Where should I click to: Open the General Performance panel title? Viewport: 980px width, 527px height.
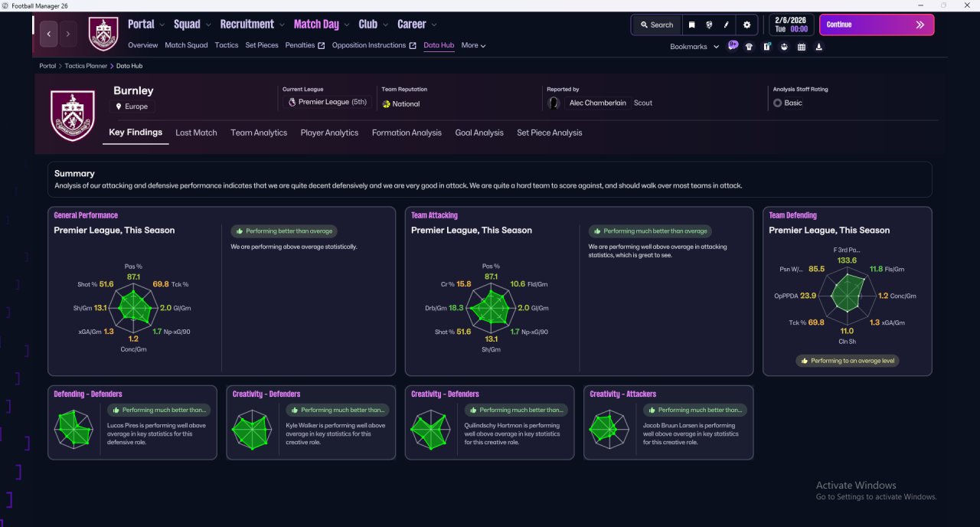[86, 215]
